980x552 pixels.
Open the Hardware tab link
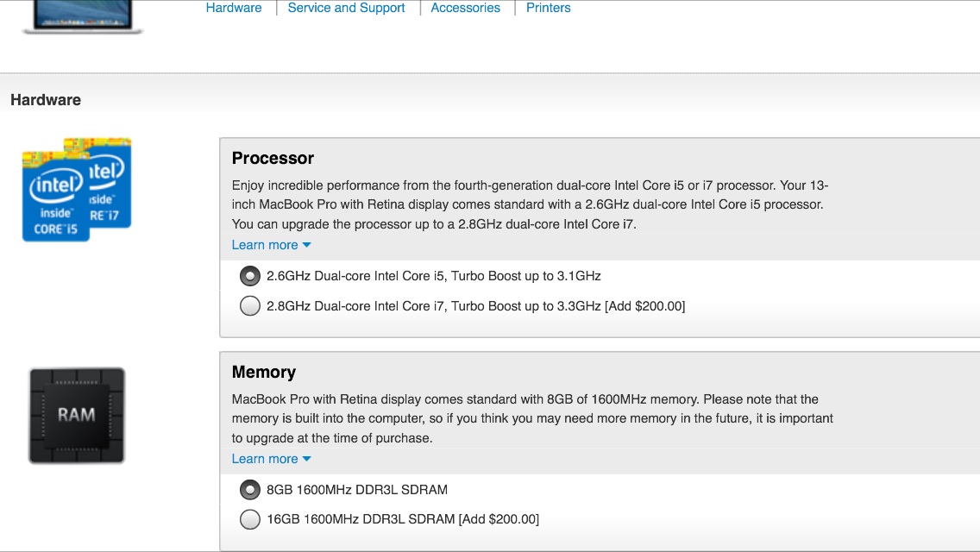click(234, 8)
